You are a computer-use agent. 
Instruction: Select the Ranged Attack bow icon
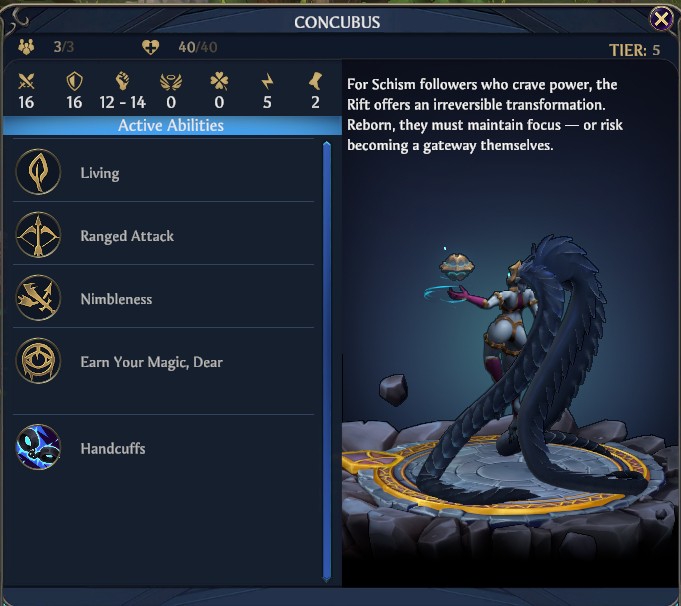tap(38, 235)
